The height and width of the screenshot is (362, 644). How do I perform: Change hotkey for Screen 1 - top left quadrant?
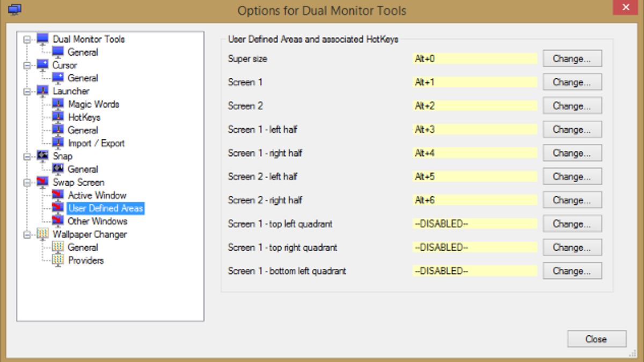tap(572, 224)
